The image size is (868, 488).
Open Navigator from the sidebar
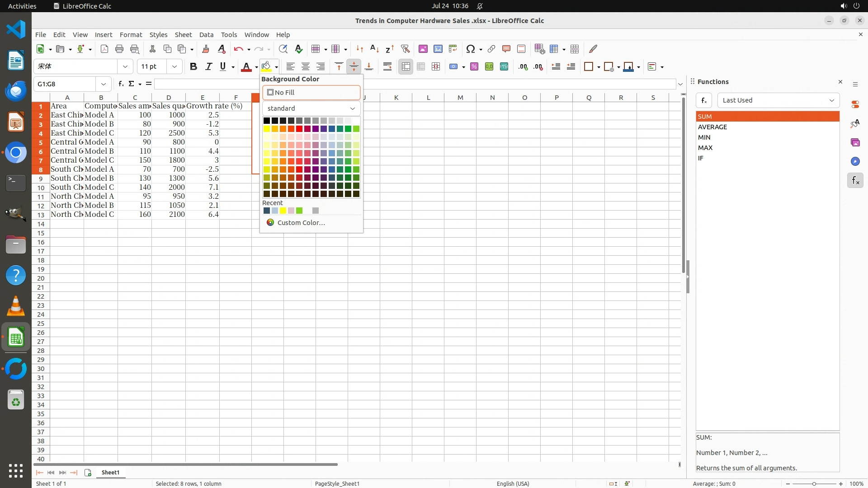(855, 161)
